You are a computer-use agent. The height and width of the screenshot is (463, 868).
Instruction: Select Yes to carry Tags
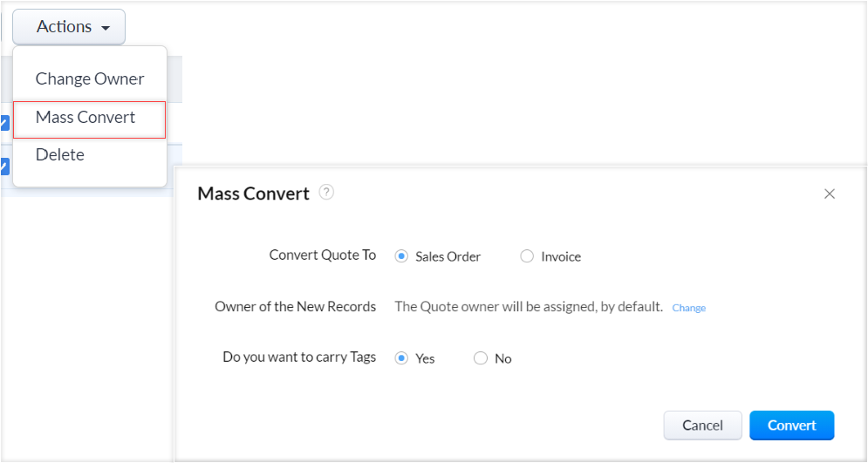(x=401, y=358)
